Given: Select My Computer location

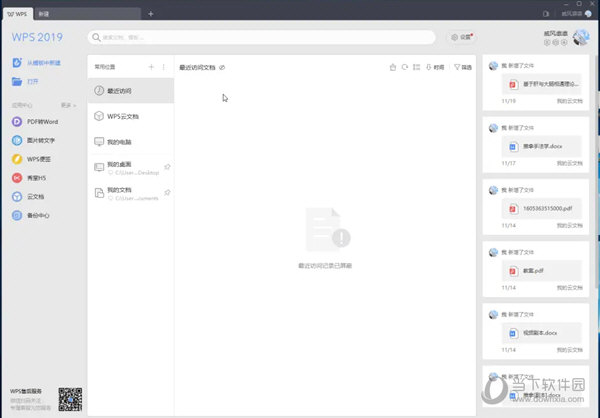Looking at the screenshot, I should pyautogui.click(x=131, y=142).
